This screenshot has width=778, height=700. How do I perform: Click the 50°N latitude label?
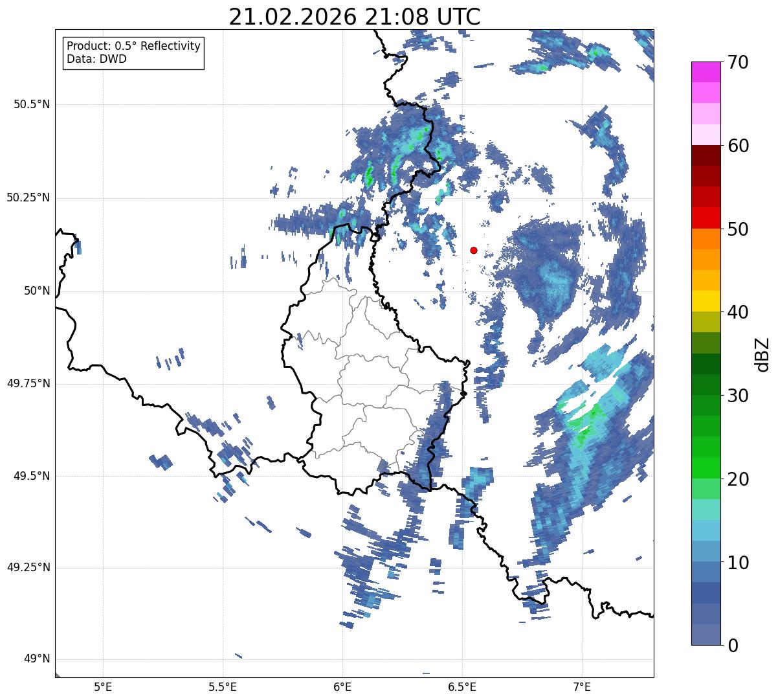pyautogui.click(x=37, y=291)
